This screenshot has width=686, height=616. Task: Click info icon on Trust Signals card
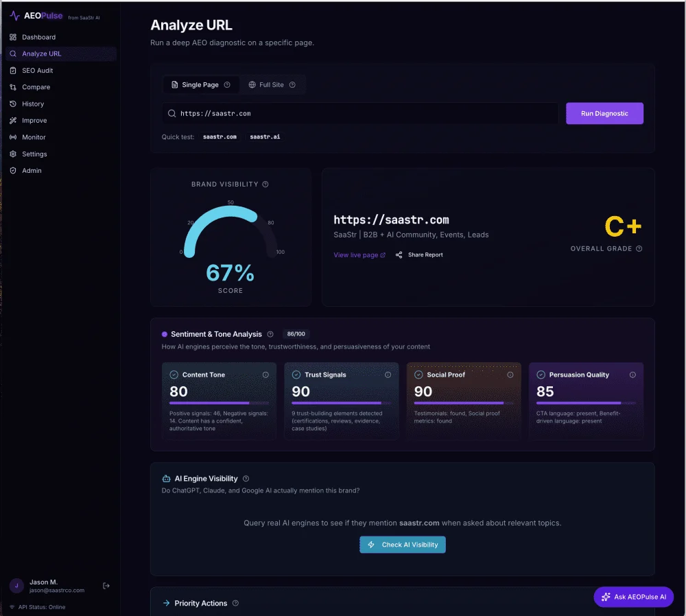click(388, 375)
